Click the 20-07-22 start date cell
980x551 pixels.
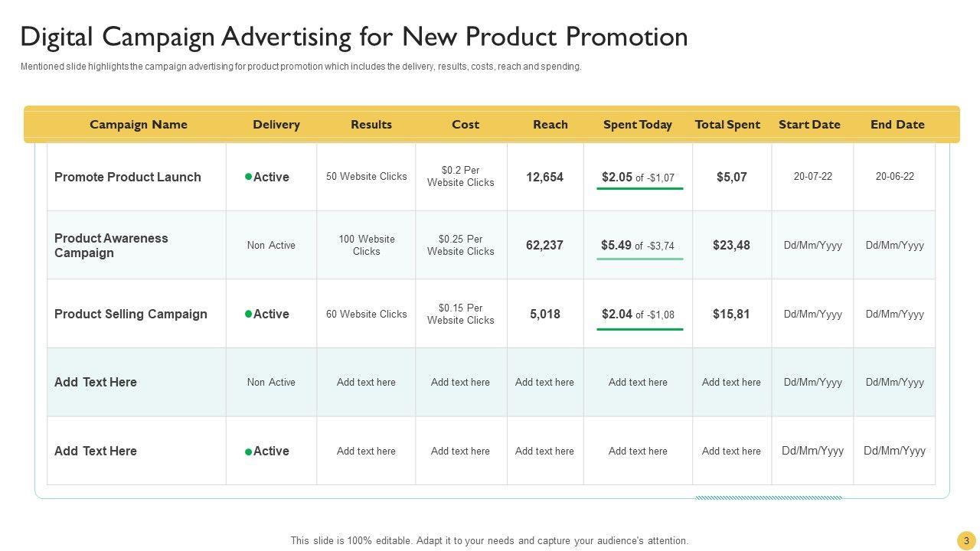coord(813,176)
